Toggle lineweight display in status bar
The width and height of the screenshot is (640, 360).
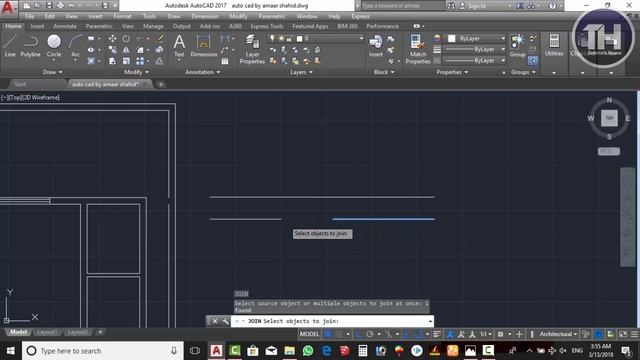point(437,334)
